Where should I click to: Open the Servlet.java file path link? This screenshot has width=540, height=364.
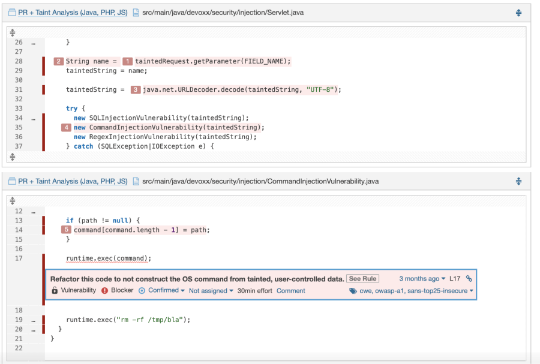click(x=223, y=13)
